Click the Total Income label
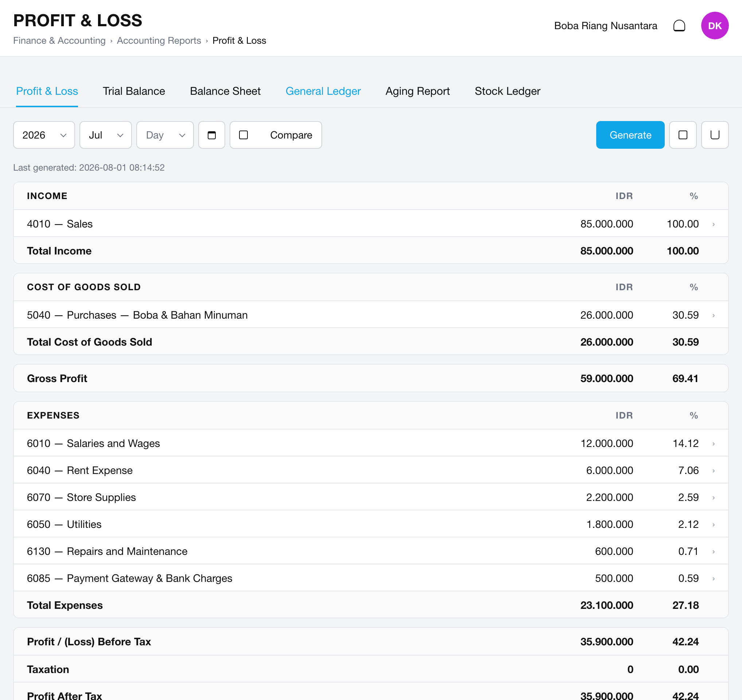Screen dimensions: 742x700 (59, 251)
